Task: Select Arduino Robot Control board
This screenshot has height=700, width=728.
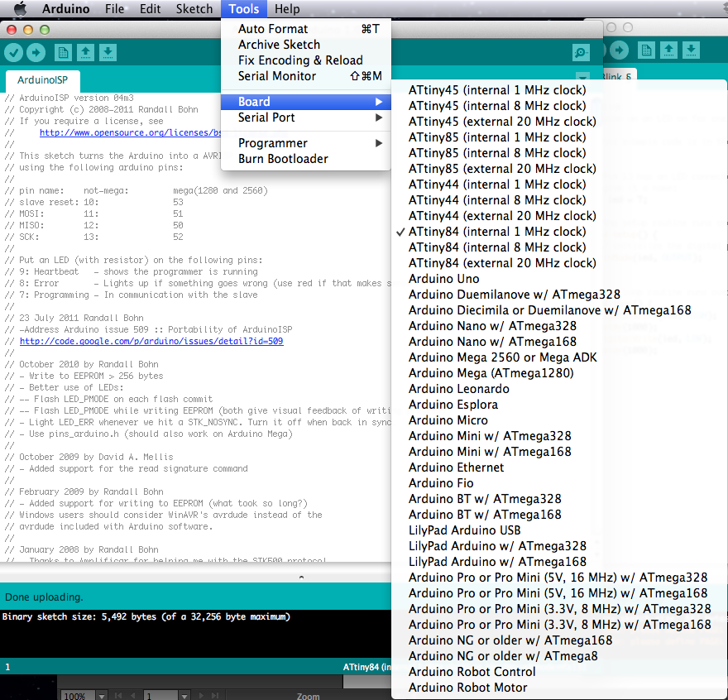Action: (559, 672)
